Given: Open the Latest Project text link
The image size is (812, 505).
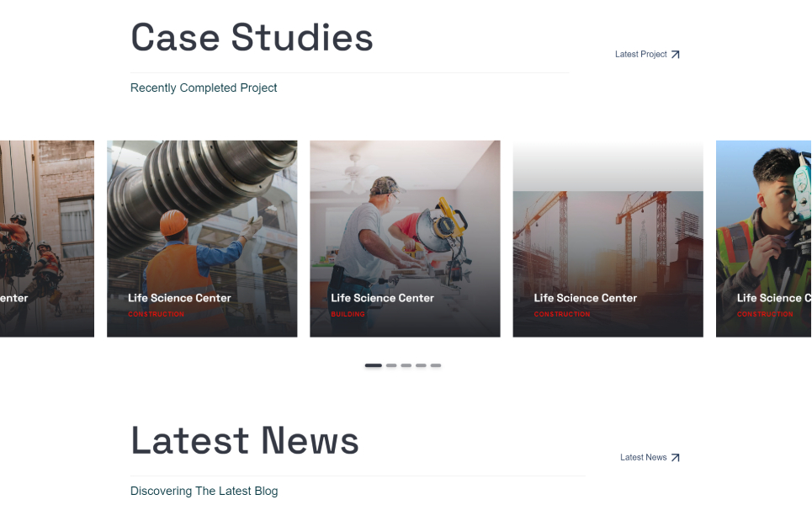Looking at the screenshot, I should [640, 55].
